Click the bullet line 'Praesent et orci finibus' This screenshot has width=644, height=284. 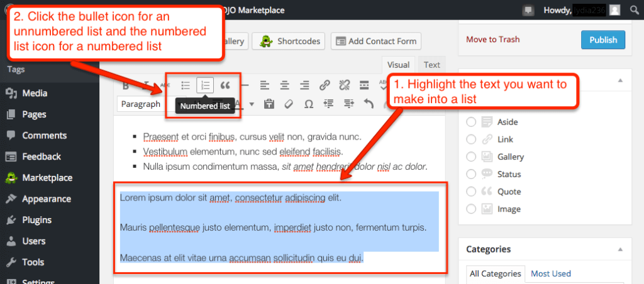click(252, 137)
